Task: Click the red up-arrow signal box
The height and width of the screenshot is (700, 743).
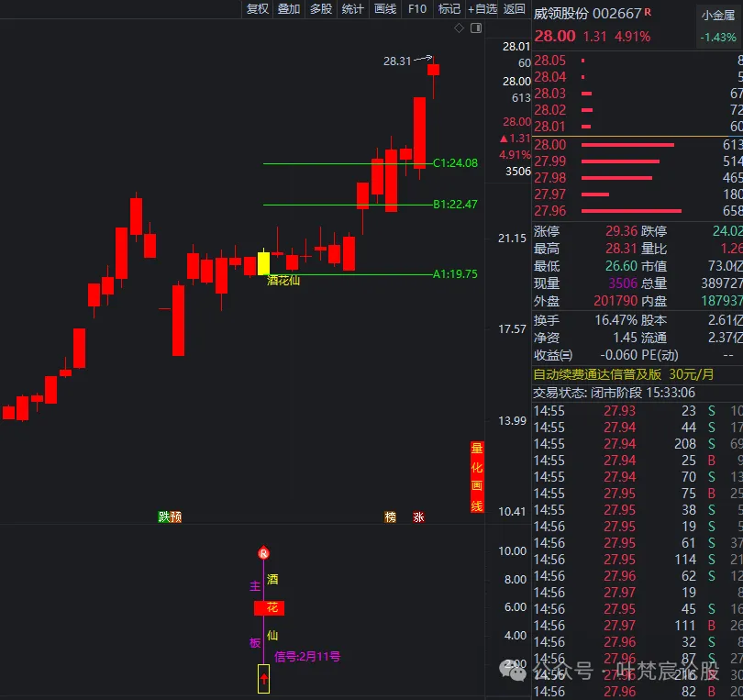Action: 263,679
